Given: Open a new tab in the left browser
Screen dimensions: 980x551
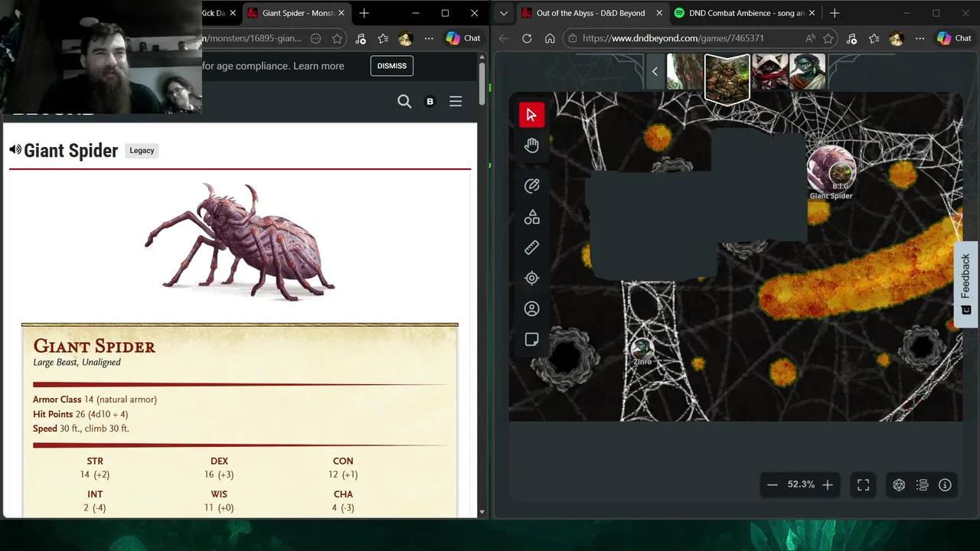Looking at the screenshot, I should tap(364, 13).
